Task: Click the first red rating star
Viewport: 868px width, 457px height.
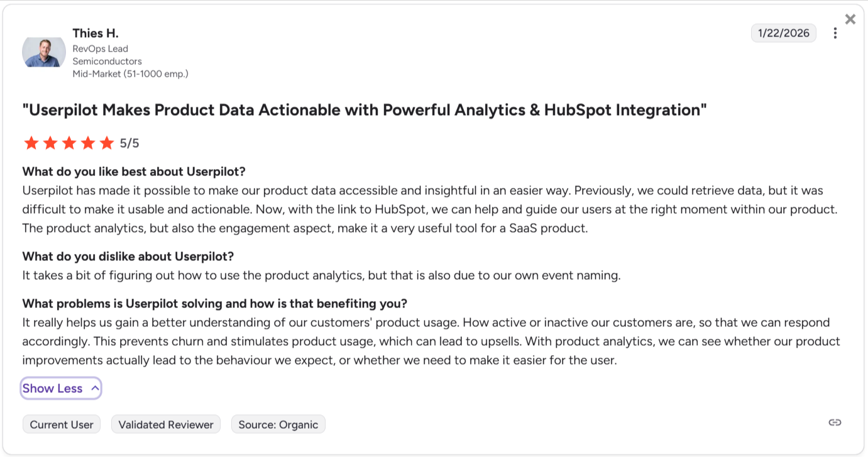Action: pos(31,143)
